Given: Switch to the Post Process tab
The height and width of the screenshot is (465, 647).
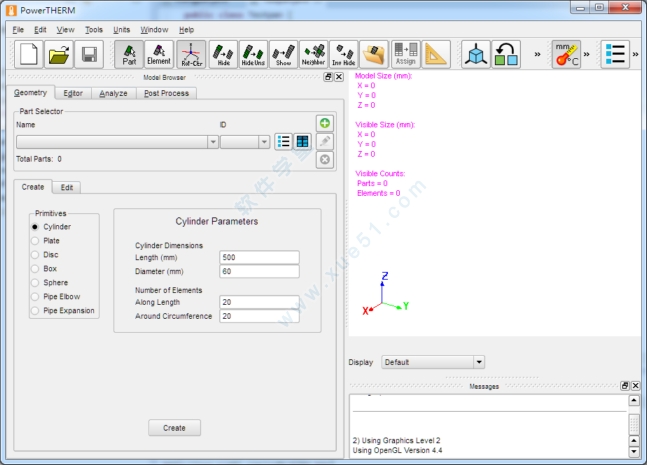Looking at the screenshot, I should coord(166,93).
